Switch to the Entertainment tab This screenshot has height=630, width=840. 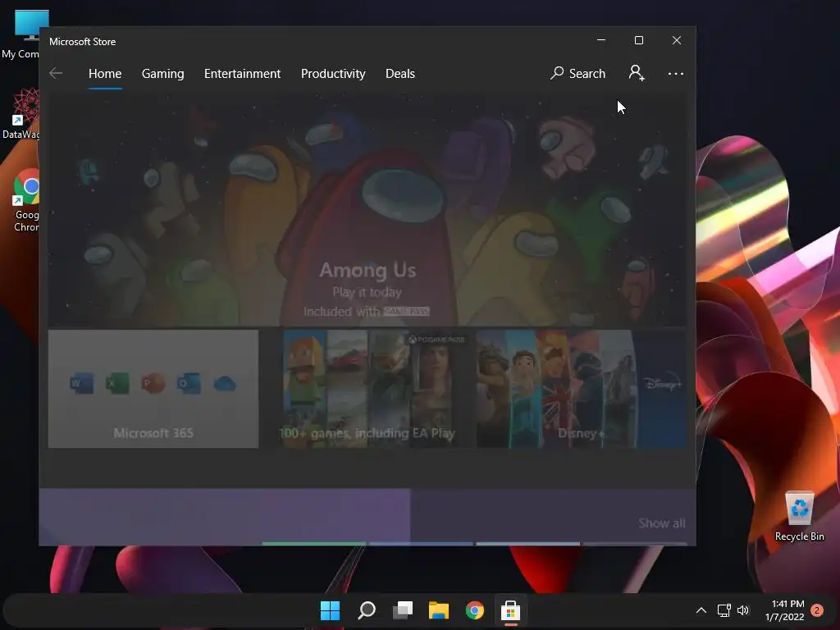242,73
